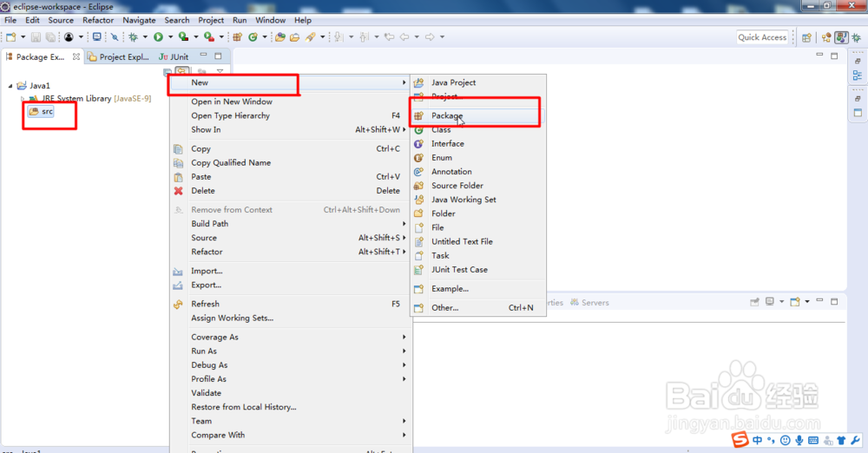
Task: Select the src folder in Package Explorer
Action: click(42, 111)
